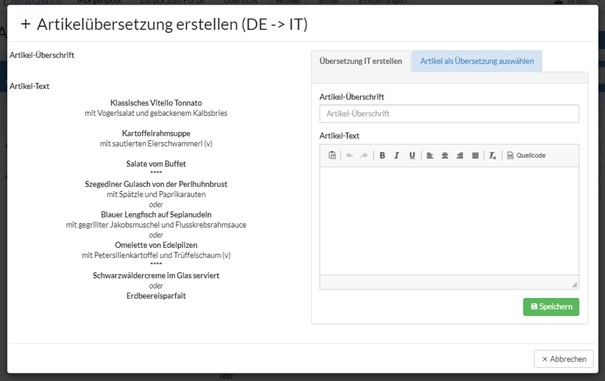Click the Artikel-Überschrift input field
Viewport: 605px width, 381px height.
(x=449, y=113)
